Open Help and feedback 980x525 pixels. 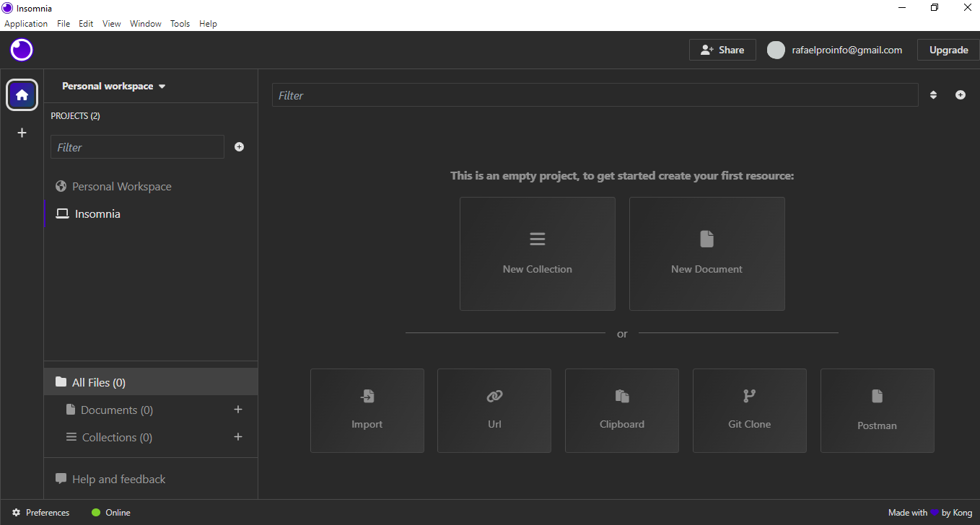110,479
